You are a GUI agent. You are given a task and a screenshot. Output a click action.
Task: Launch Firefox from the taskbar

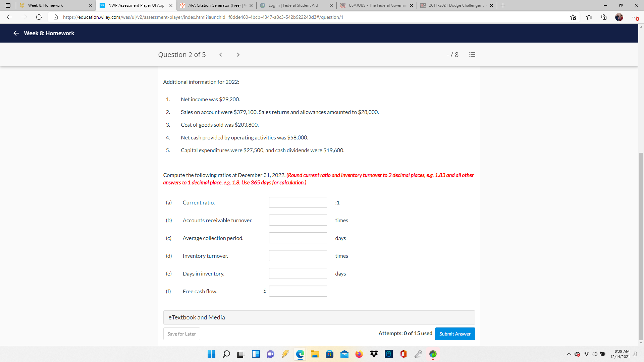pyautogui.click(x=359, y=354)
